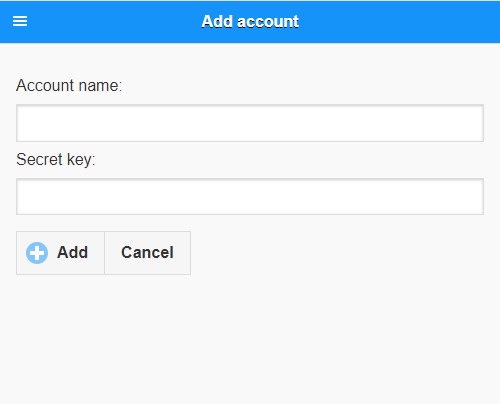The image size is (500, 404).
Task: Place cursor in the first input box
Action: click(x=250, y=123)
